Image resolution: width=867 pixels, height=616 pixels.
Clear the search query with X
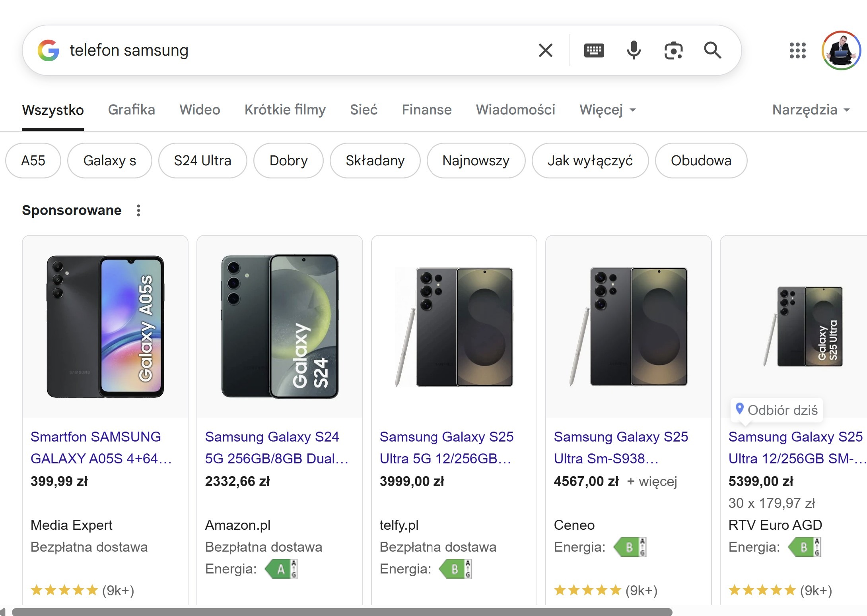[546, 50]
